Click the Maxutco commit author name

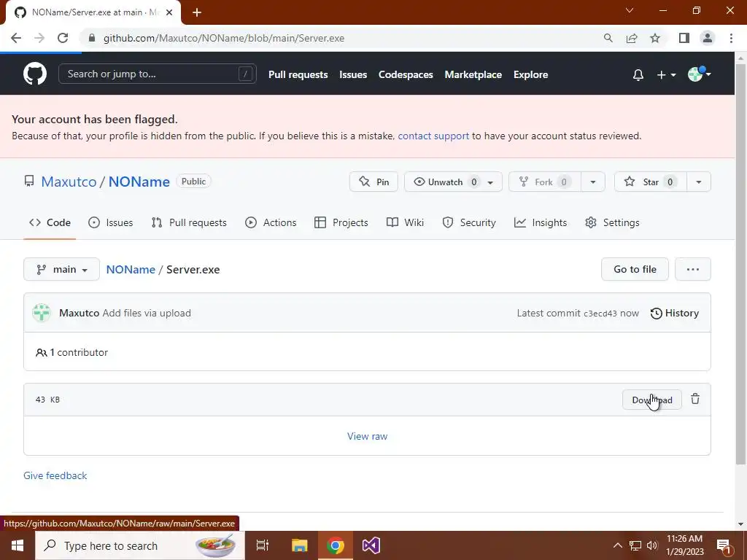click(79, 314)
